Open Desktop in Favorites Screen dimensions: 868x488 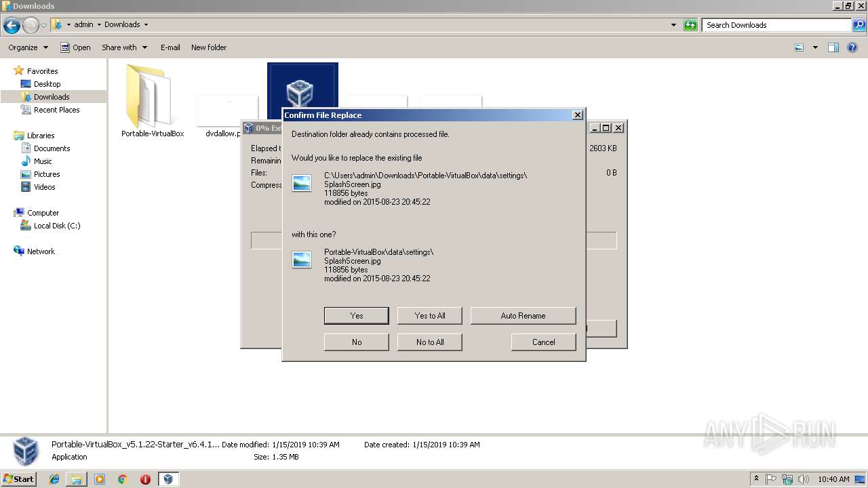[x=47, y=84]
